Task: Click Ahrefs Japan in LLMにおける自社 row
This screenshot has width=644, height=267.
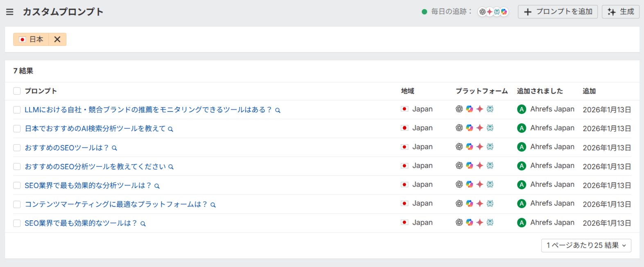Action: tap(552, 109)
